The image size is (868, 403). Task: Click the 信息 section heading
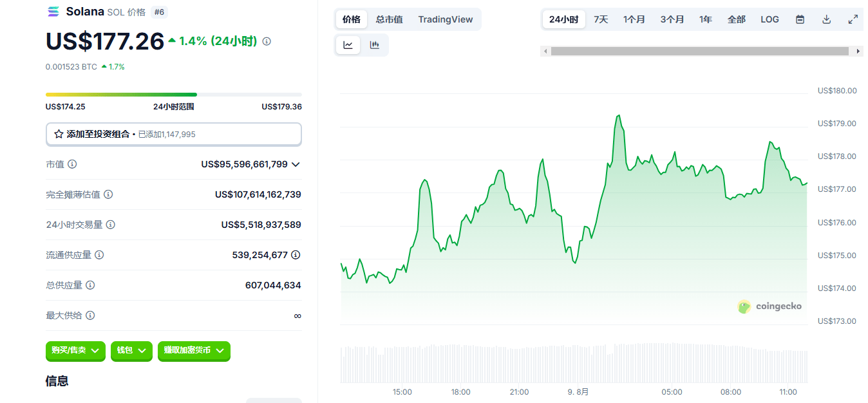[x=57, y=381]
